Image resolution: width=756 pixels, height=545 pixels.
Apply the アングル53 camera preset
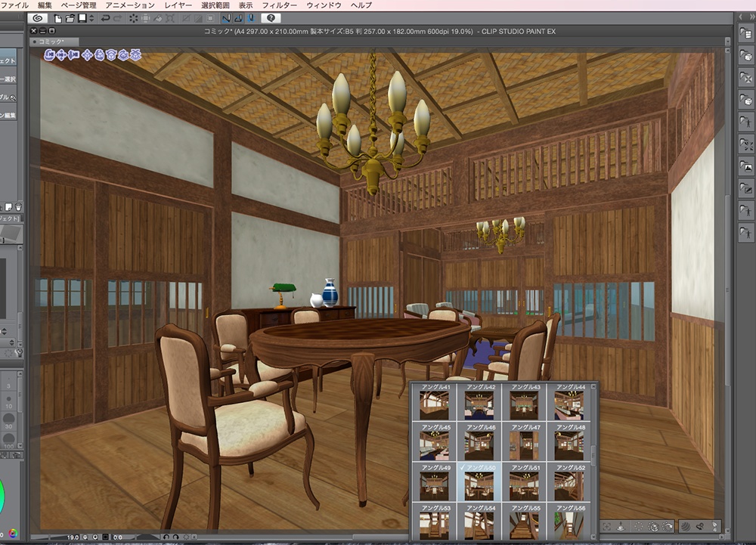pyautogui.click(x=435, y=522)
